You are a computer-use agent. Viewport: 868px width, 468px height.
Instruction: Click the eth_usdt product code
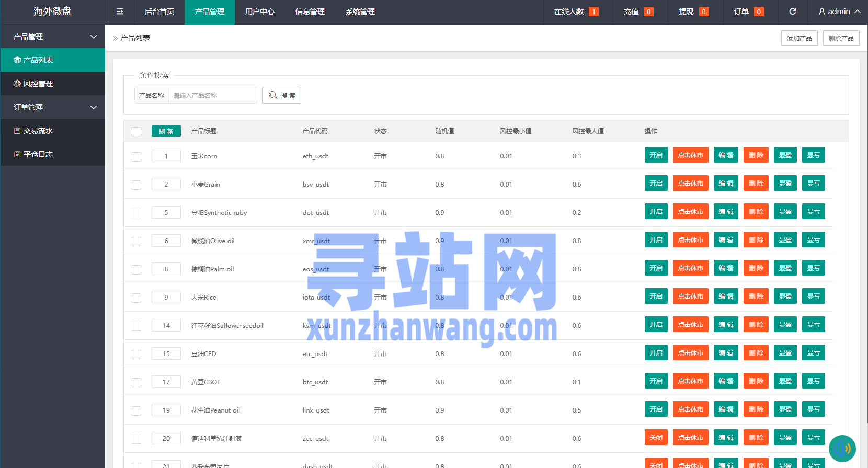[x=315, y=156]
